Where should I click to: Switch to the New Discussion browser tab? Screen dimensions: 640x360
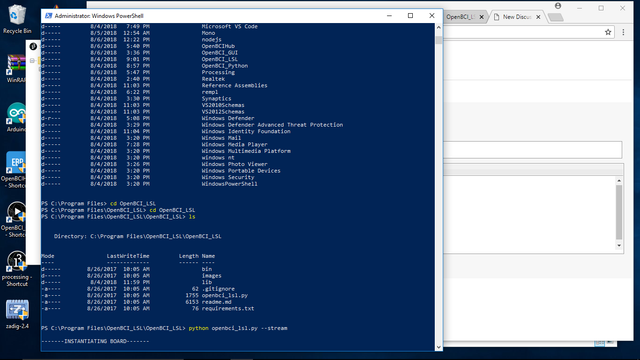tap(517, 17)
